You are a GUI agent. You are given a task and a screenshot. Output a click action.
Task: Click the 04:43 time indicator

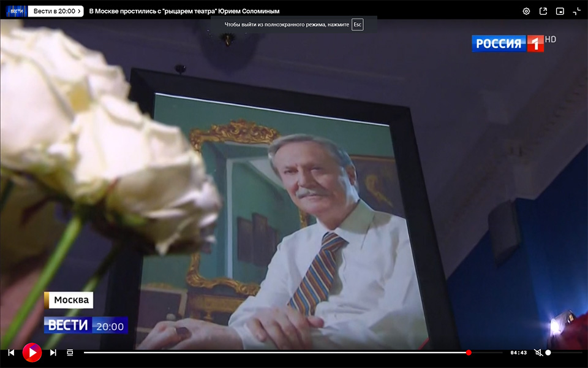pyautogui.click(x=518, y=353)
